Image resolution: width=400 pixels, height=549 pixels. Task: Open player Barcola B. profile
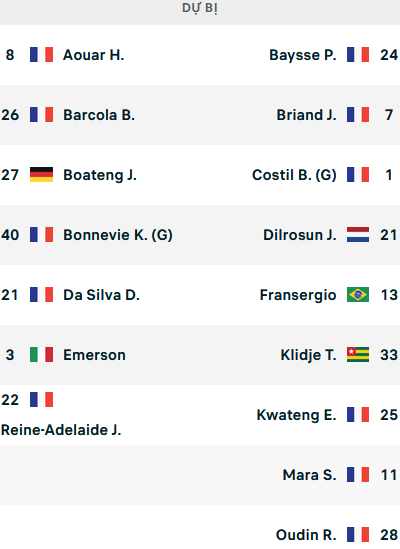point(99,115)
